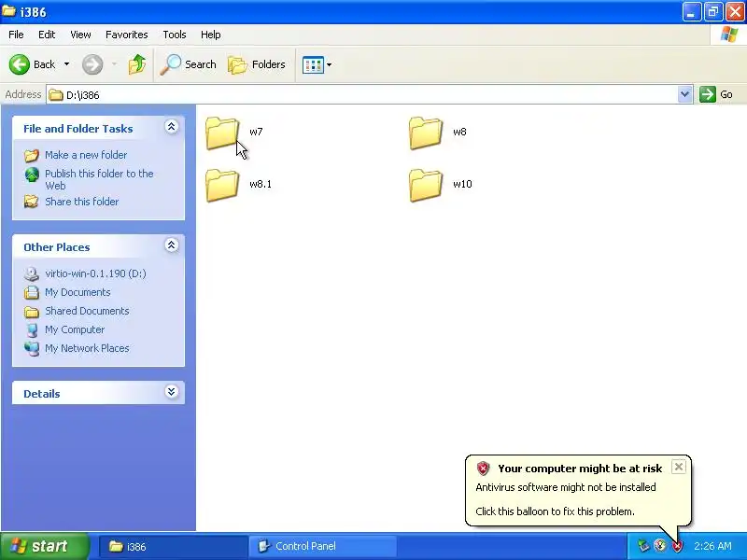Image resolution: width=747 pixels, height=560 pixels.
Task: Open My Computer from Other Places
Action: click(75, 329)
